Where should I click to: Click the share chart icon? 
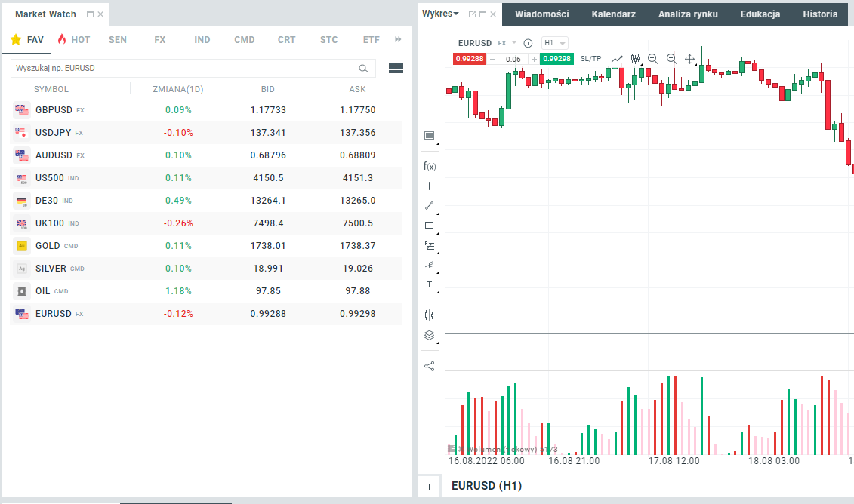[x=430, y=366]
